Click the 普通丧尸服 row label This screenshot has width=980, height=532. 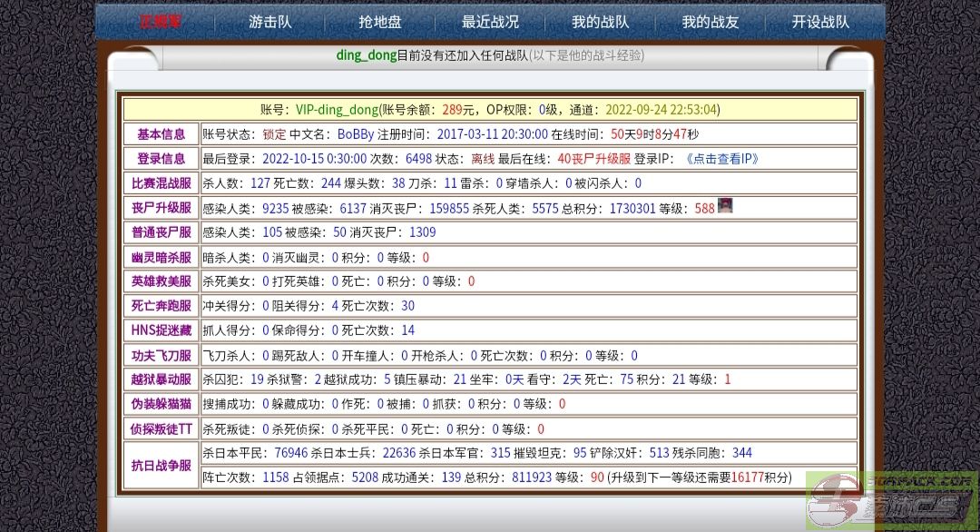tap(162, 232)
